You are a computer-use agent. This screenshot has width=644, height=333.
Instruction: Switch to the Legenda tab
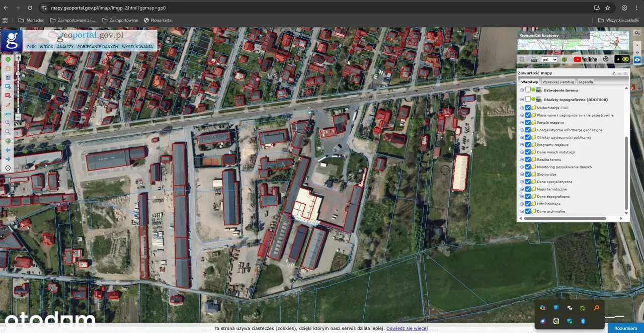(x=585, y=81)
